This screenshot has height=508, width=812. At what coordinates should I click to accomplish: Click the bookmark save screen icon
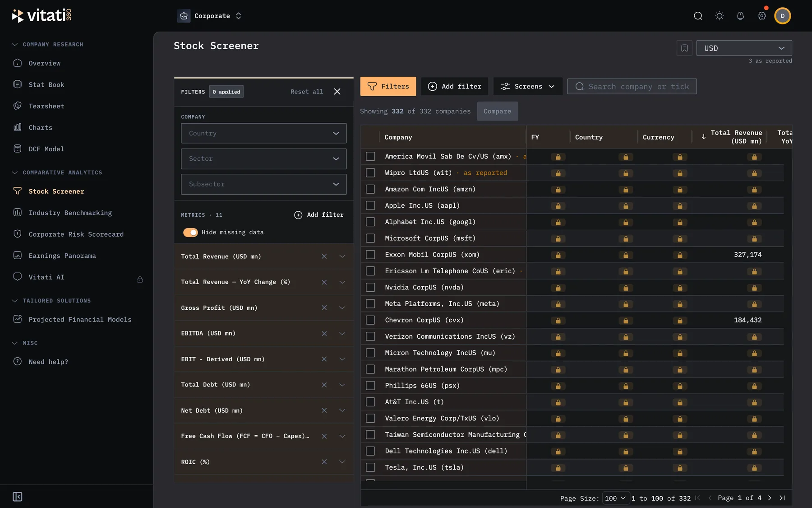tap(684, 48)
